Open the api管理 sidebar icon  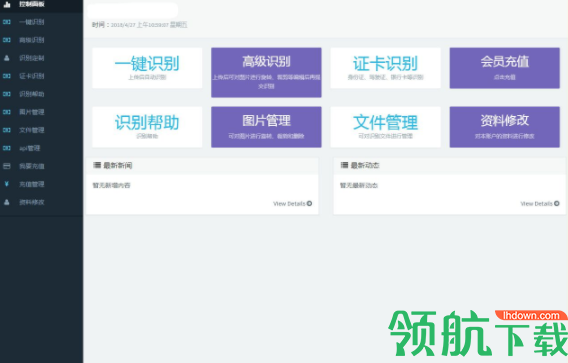click(x=7, y=148)
